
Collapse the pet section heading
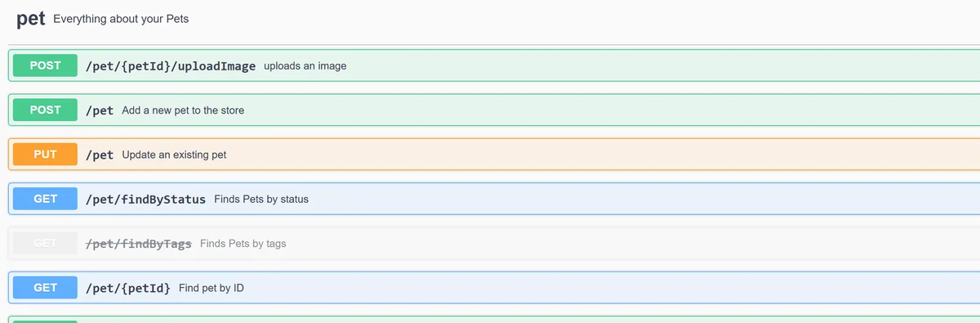(31, 18)
